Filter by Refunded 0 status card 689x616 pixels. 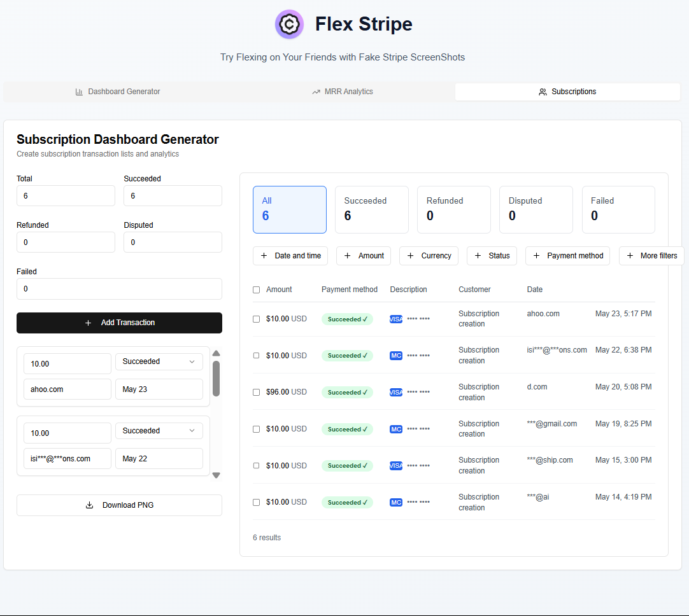[454, 209]
